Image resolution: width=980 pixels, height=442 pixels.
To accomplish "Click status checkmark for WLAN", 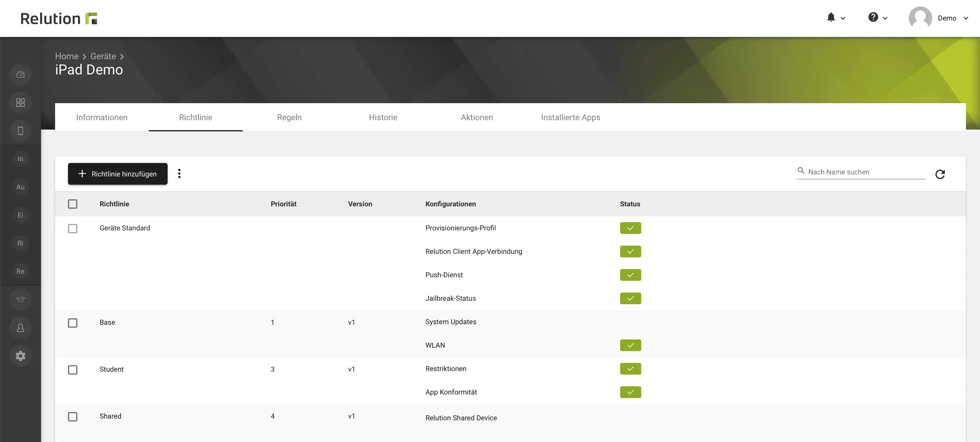I will tap(630, 345).
